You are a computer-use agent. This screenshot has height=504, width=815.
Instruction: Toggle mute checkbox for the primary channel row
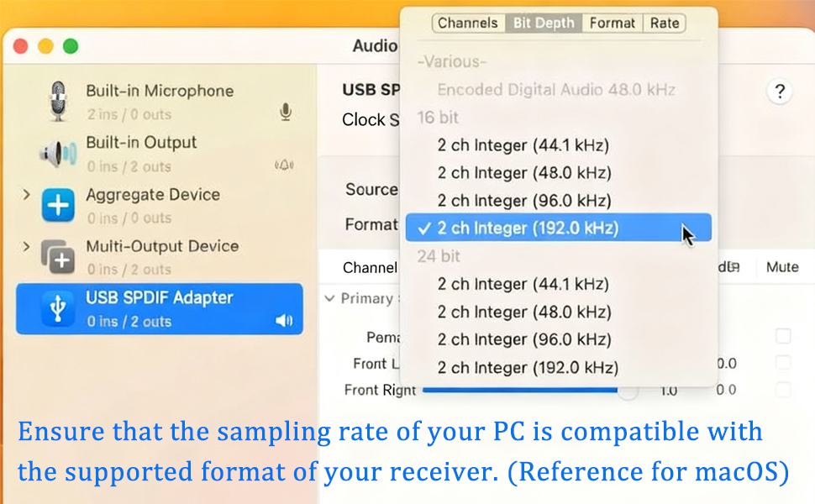pos(783,336)
